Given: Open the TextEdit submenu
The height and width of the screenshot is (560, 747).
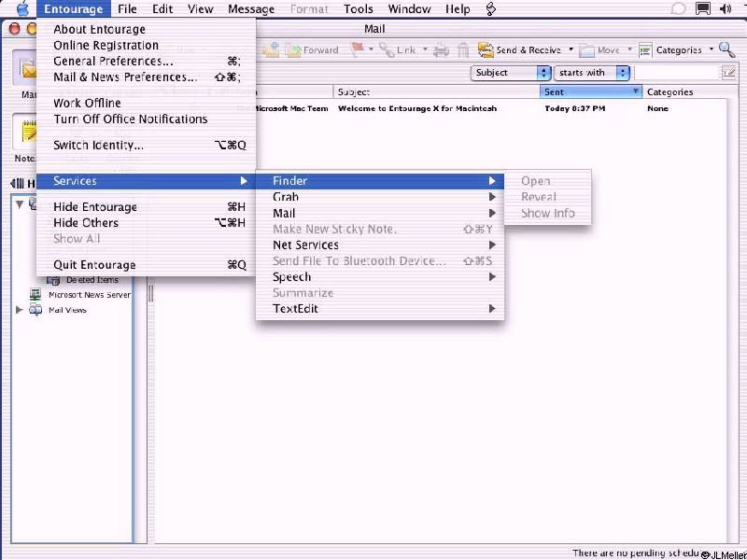Looking at the screenshot, I should pos(380,309).
